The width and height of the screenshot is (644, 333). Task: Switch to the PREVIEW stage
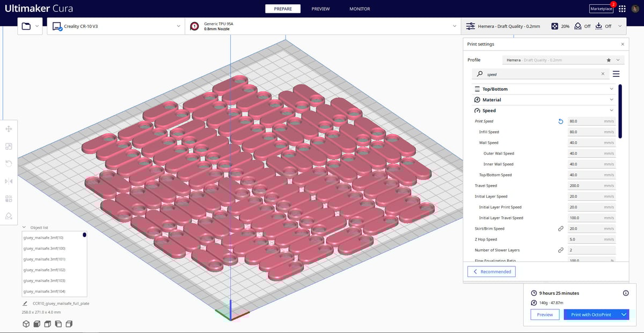point(321,9)
